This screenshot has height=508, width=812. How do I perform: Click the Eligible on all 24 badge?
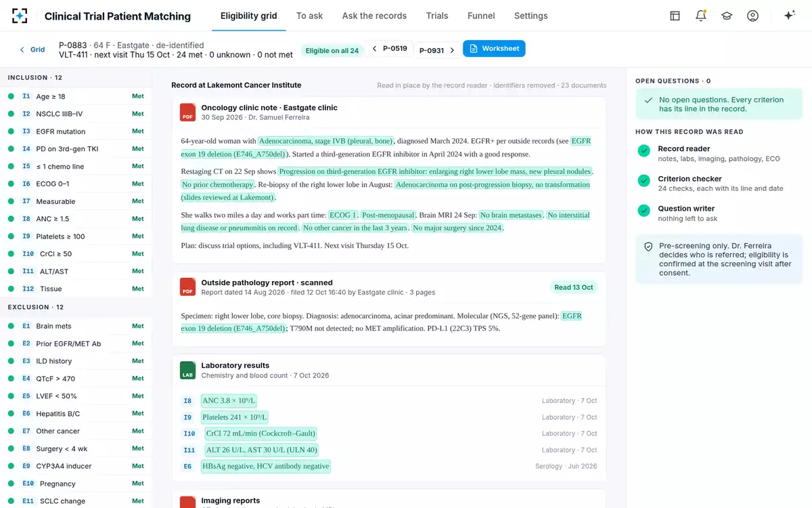point(332,50)
